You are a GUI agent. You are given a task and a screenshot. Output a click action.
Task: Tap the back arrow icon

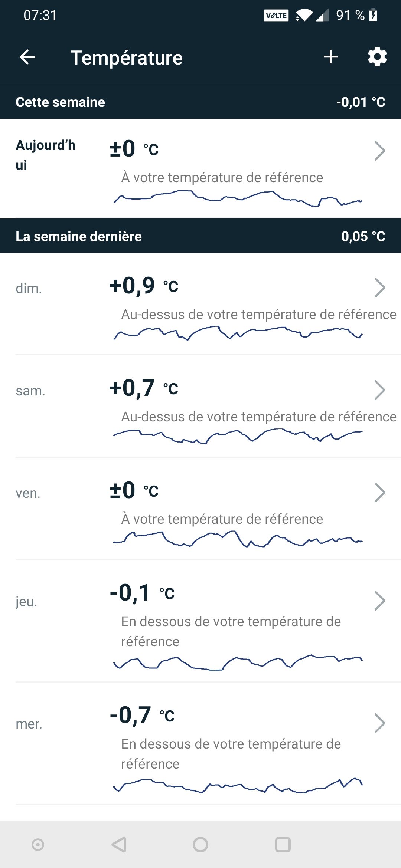27,57
